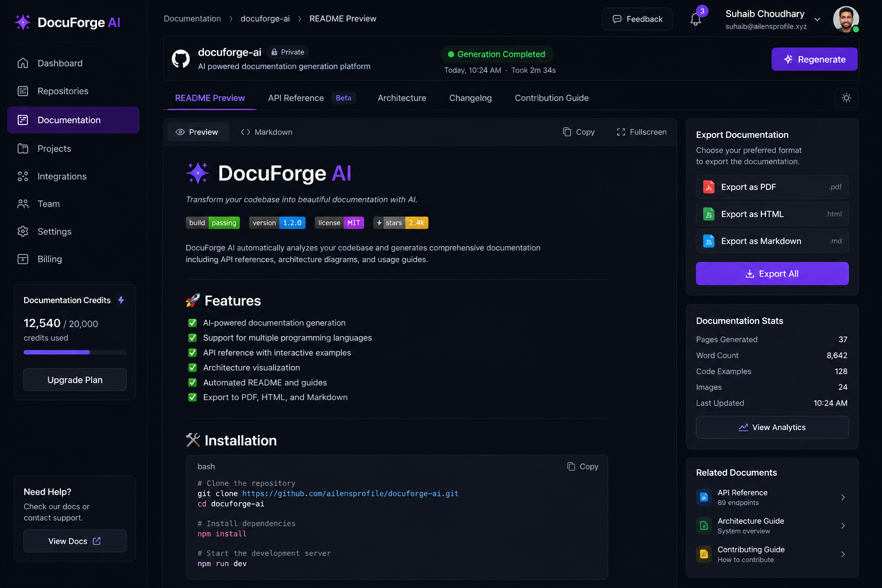Click the Integrations icon in the sidebar
Viewport: 882px width, 588px height.
point(23,176)
